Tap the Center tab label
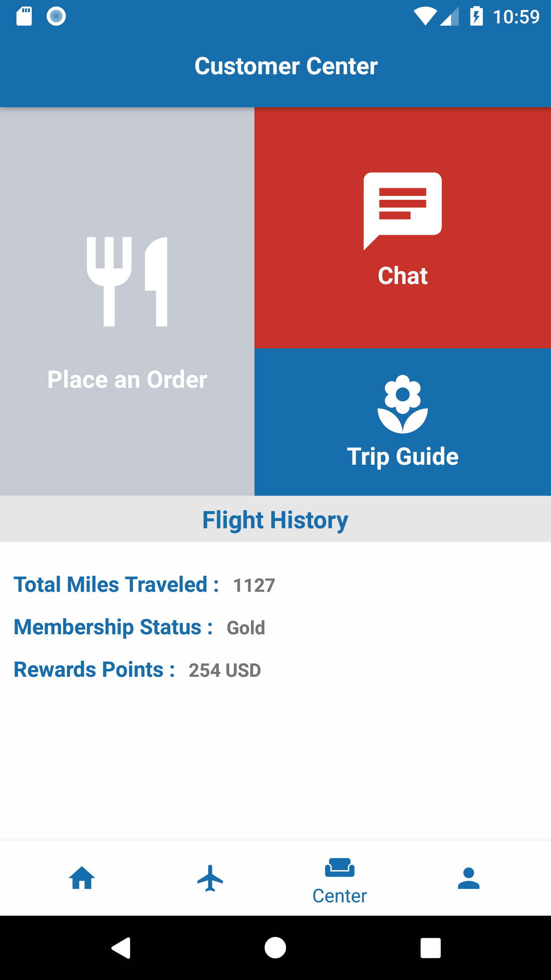Image resolution: width=551 pixels, height=980 pixels. click(x=339, y=896)
